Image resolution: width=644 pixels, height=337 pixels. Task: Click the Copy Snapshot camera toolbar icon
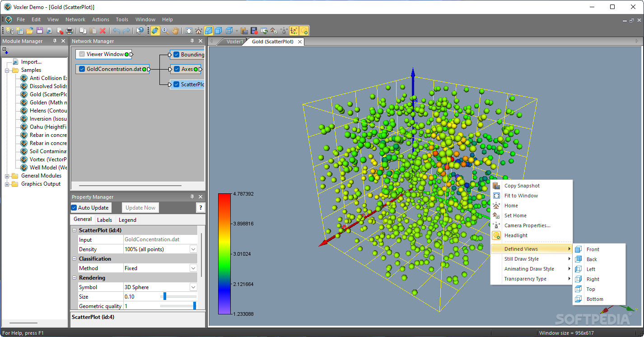(244, 31)
